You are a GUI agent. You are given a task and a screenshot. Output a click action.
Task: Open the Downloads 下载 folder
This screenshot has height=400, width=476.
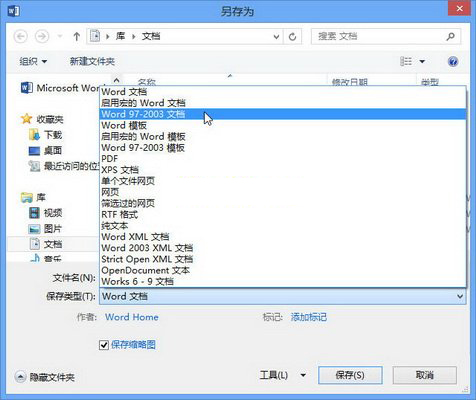(46, 135)
